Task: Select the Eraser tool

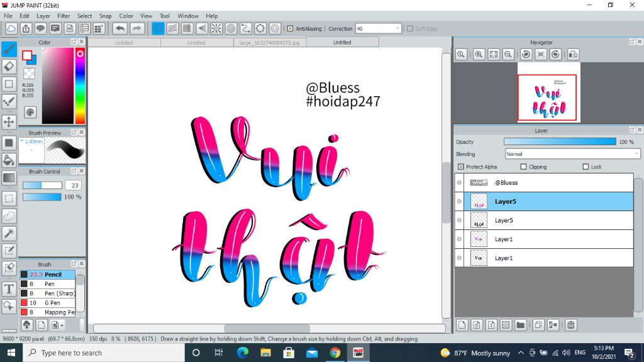Action: point(9,67)
